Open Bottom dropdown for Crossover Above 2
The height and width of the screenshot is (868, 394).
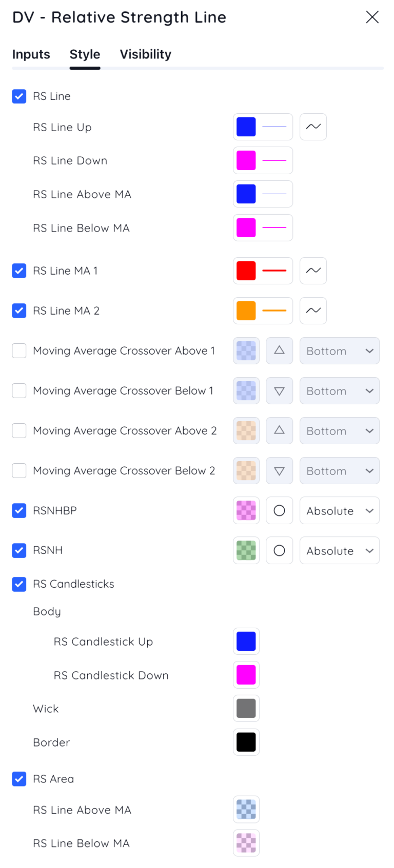[x=339, y=430]
